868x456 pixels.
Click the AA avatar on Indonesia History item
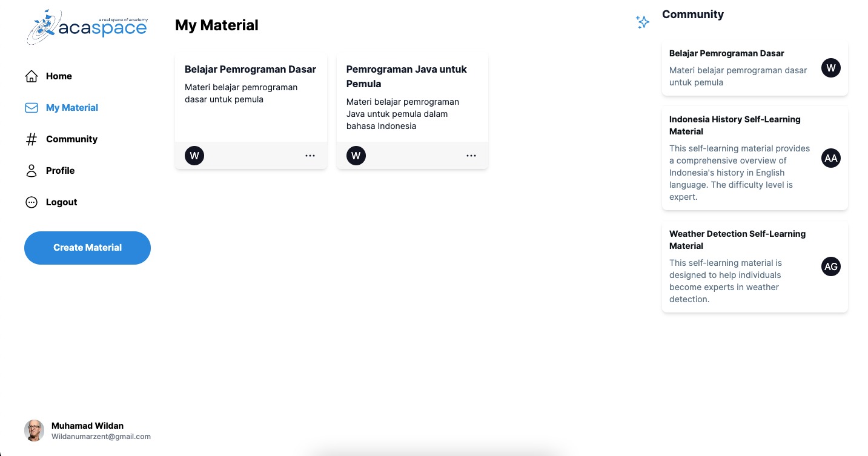click(831, 159)
